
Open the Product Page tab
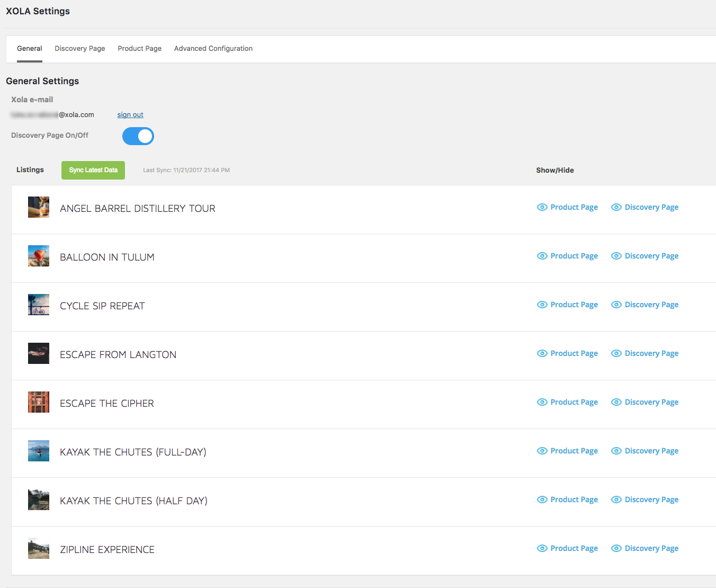click(140, 49)
